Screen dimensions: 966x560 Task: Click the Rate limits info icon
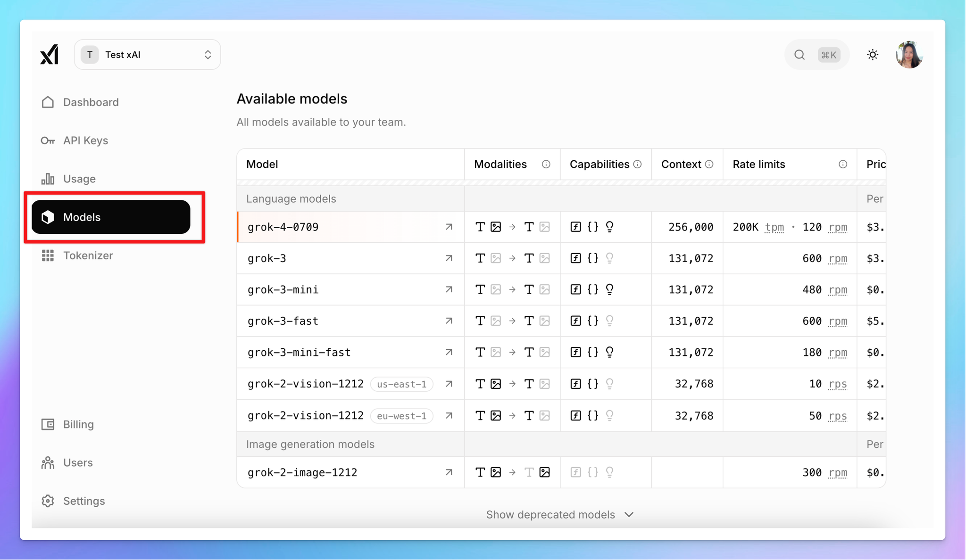[x=843, y=164]
